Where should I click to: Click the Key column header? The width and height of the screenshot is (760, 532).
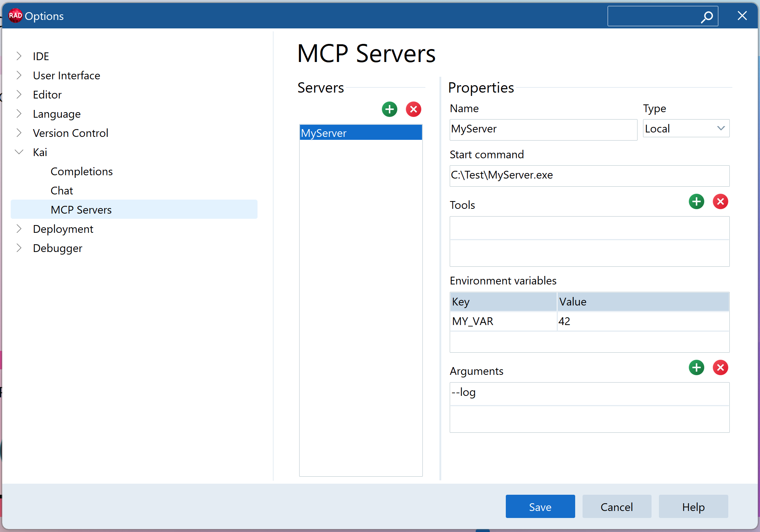coord(503,302)
